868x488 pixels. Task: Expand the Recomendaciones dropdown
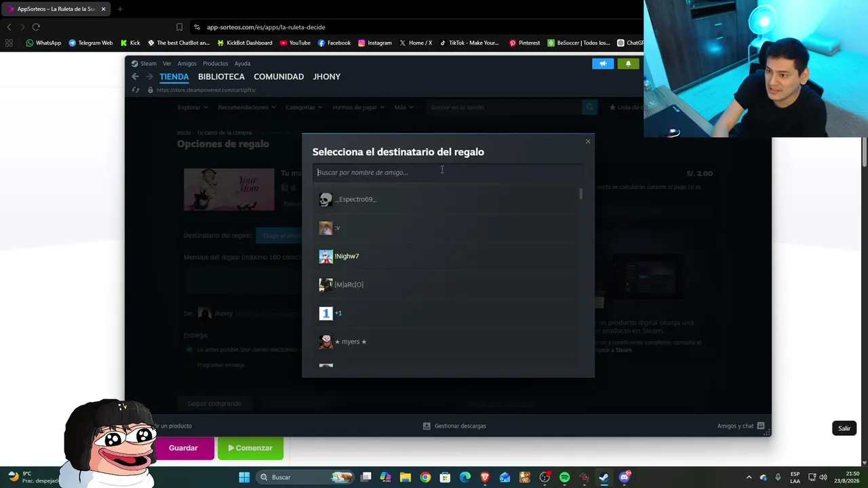point(247,107)
